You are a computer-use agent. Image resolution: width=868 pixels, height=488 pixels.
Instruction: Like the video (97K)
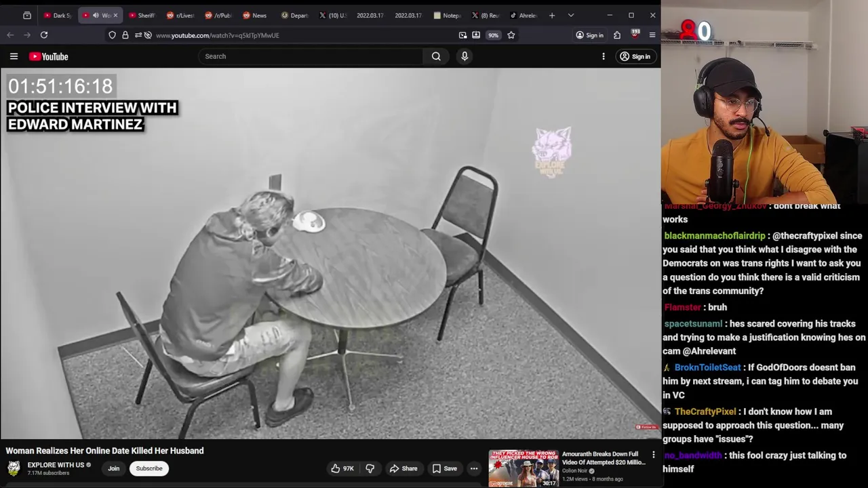[x=342, y=468]
